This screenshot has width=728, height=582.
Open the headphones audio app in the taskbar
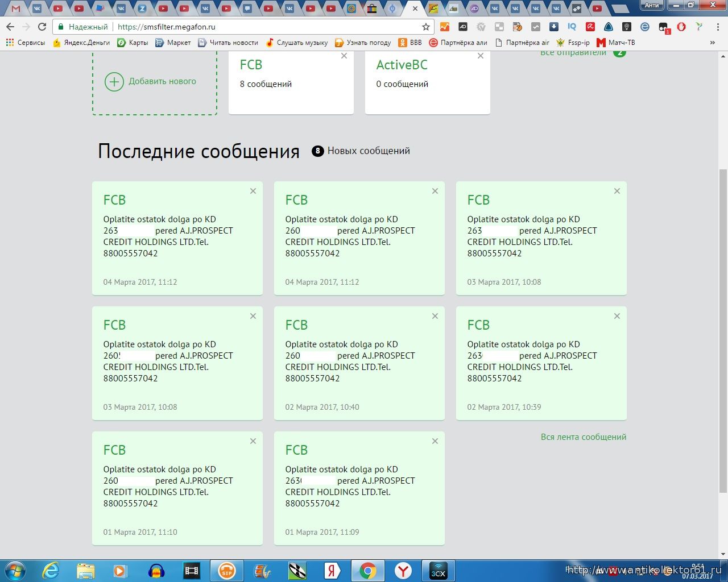[x=156, y=571]
